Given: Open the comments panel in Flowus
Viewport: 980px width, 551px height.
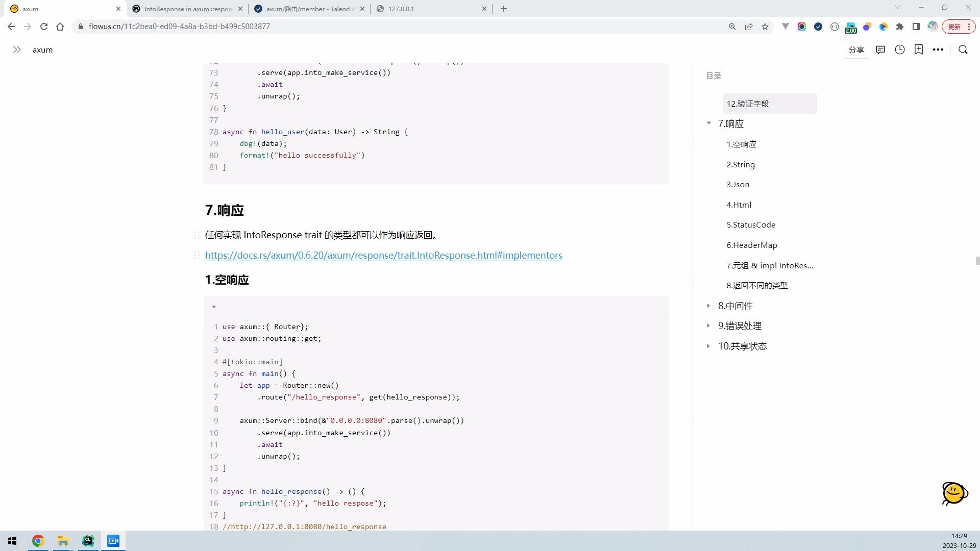Looking at the screenshot, I should pos(880,49).
